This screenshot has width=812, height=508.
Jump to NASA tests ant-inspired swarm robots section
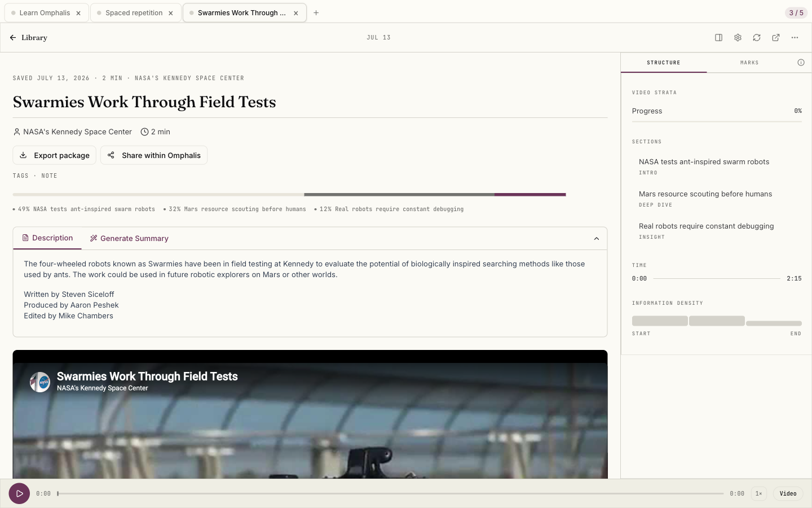[704, 167]
